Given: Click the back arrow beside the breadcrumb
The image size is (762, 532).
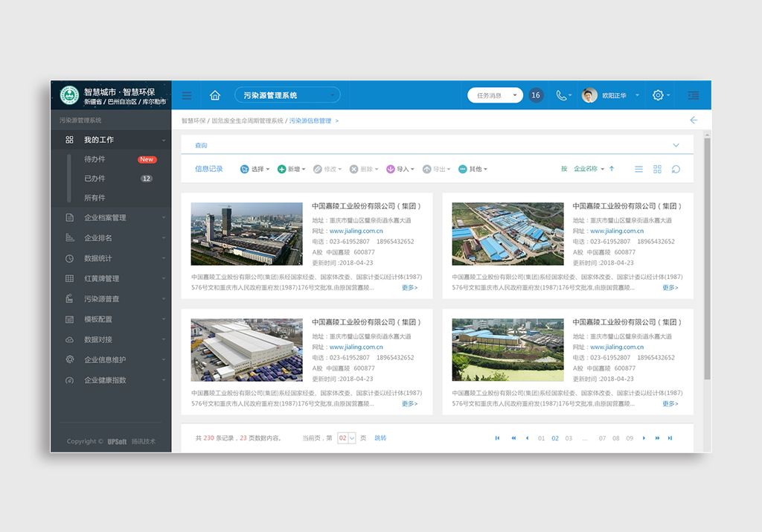Looking at the screenshot, I should pos(694,120).
